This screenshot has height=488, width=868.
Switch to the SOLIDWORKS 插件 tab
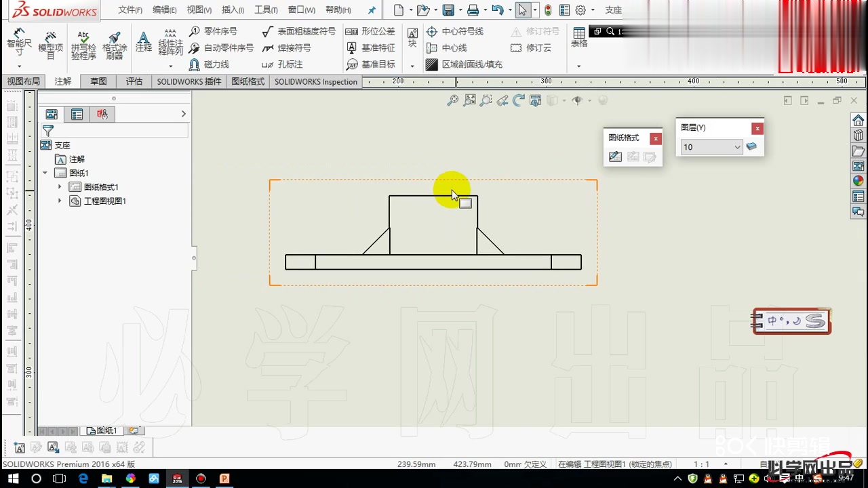(189, 81)
